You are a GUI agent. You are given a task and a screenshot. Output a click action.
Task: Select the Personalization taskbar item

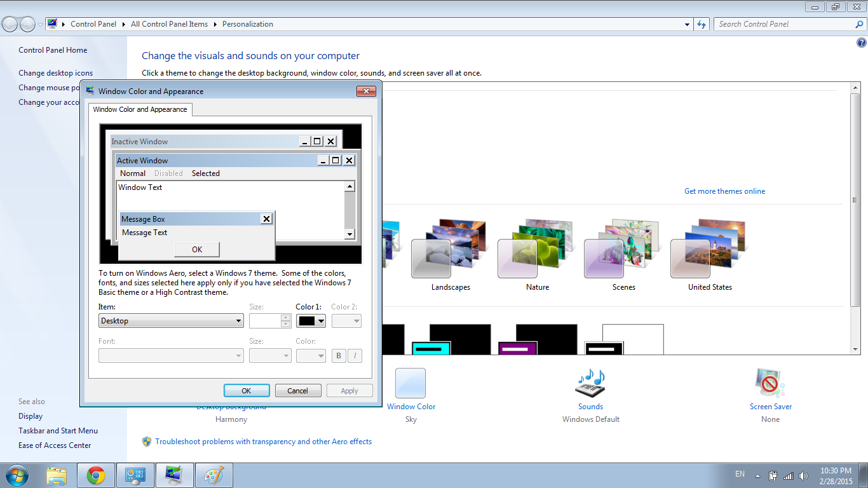174,475
